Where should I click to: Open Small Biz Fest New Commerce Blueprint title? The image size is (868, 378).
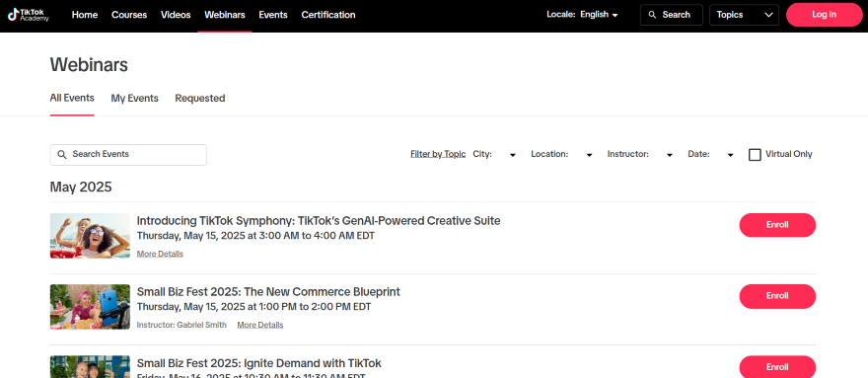pyautogui.click(x=268, y=291)
